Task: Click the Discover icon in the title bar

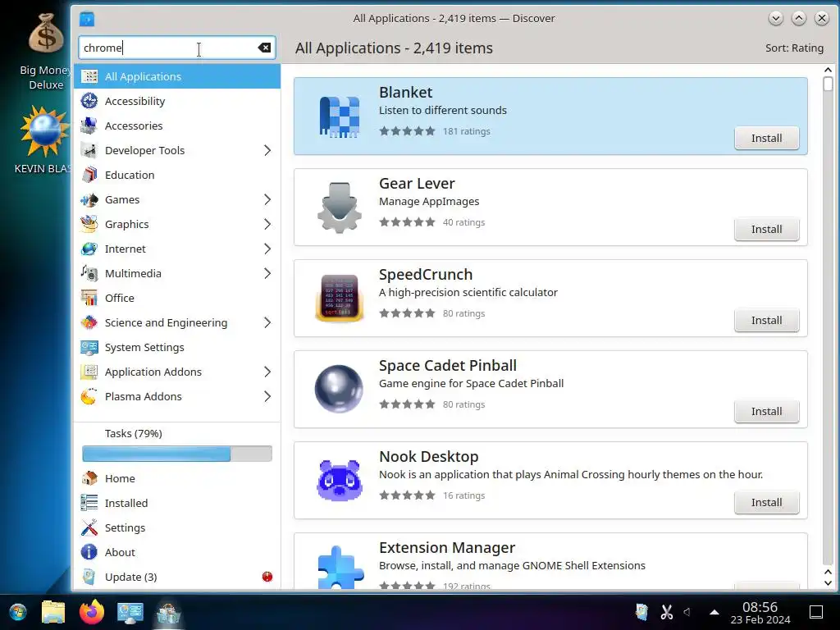Action: click(x=87, y=20)
